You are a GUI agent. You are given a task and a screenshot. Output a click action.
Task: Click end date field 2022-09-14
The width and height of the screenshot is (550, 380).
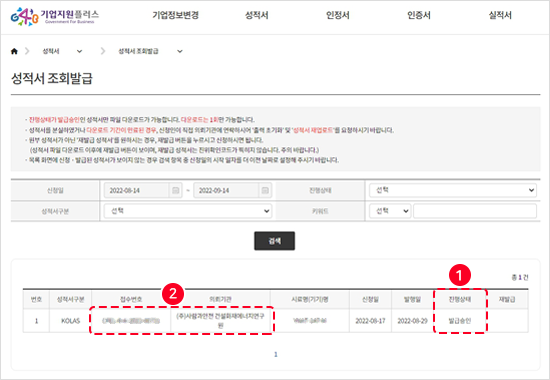tap(226, 191)
